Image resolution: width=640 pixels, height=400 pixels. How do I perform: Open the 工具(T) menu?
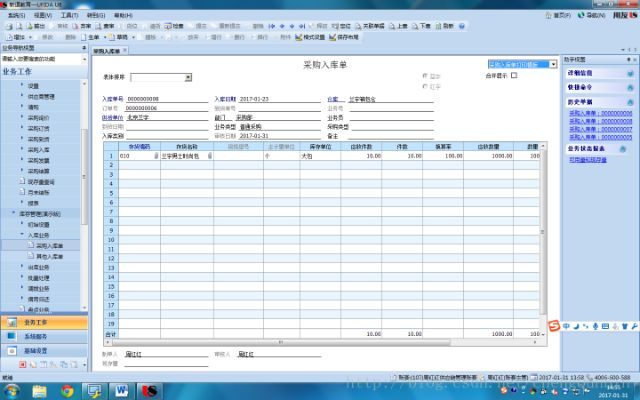[x=69, y=15]
